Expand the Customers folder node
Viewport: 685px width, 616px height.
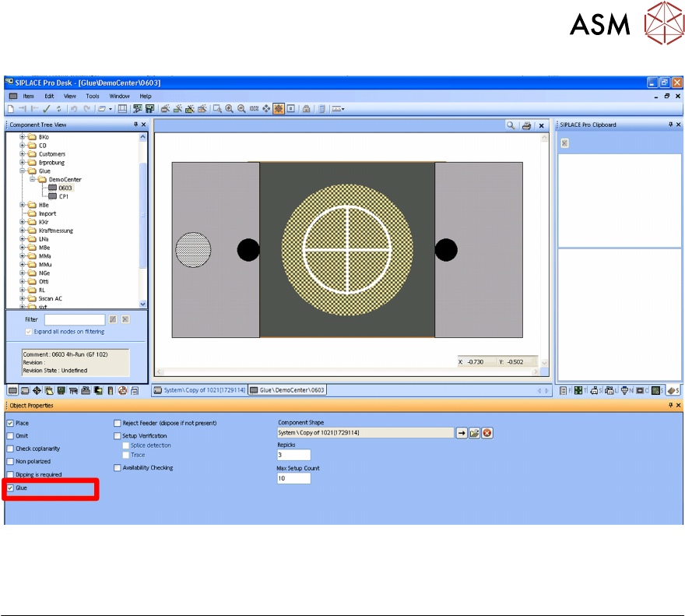click(23, 154)
